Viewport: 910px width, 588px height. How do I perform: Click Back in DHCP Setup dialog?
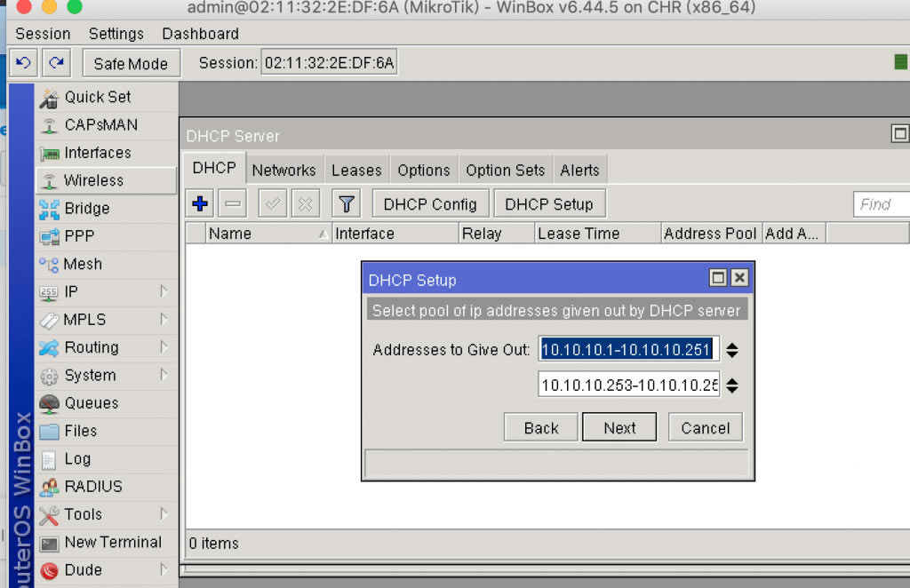pyautogui.click(x=541, y=428)
